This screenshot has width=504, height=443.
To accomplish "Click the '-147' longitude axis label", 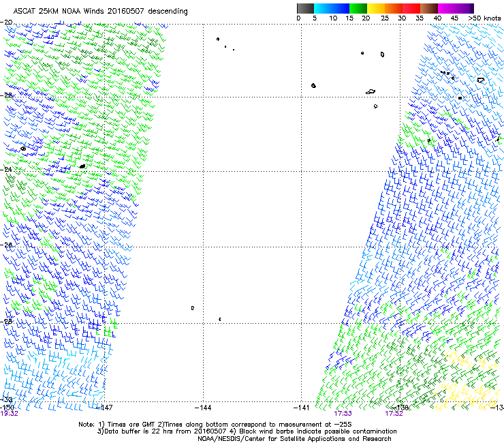I will click(x=104, y=408).
